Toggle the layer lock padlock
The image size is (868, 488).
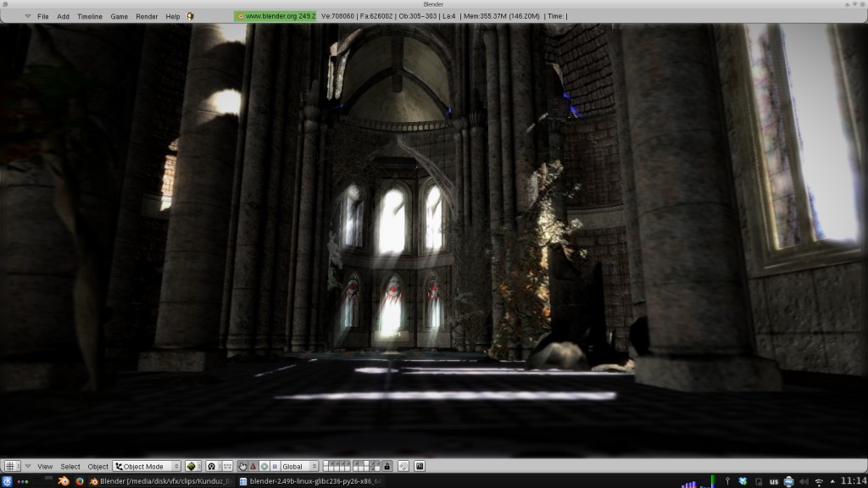[x=387, y=466]
